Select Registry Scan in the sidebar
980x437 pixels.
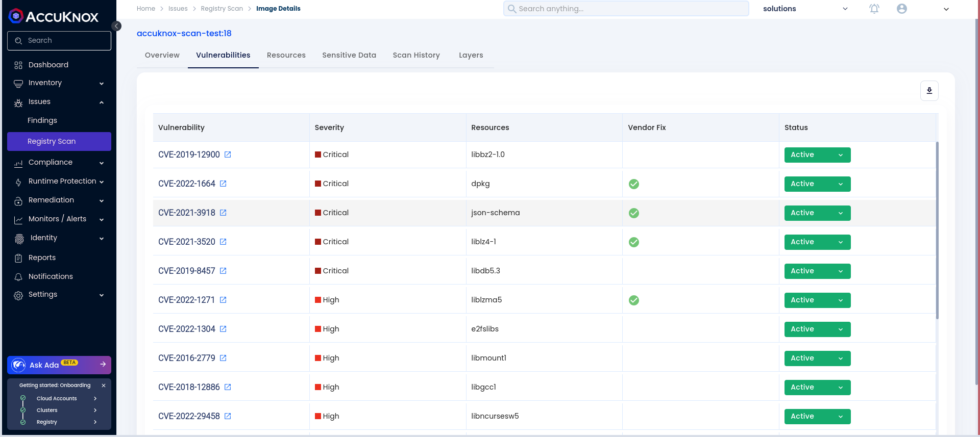coord(59,141)
